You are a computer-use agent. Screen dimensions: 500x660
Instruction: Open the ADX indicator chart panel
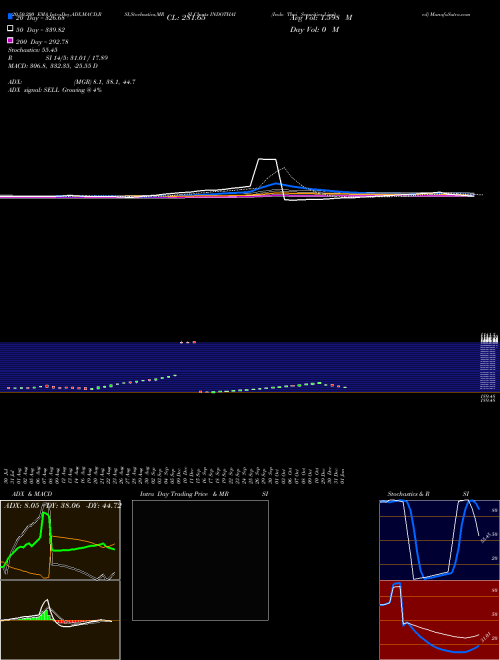coord(60,540)
